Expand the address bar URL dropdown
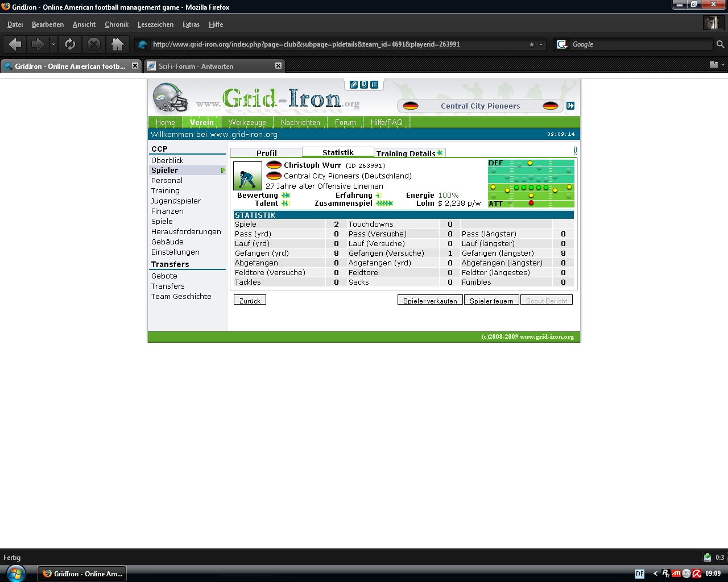The width and height of the screenshot is (728, 582). [x=541, y=44]
